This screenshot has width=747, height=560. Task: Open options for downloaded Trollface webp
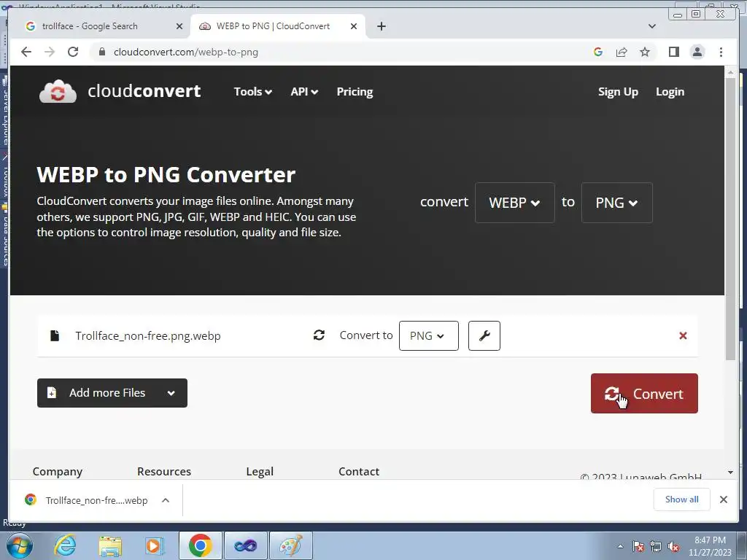click(166, 500)
